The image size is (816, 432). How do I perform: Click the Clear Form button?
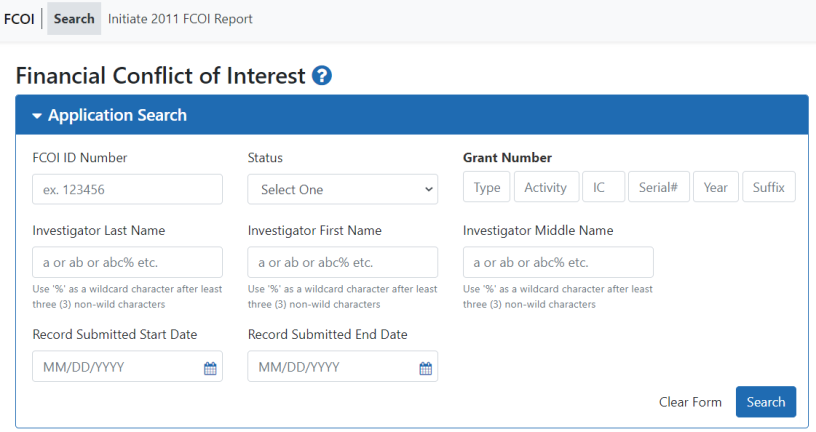690,402
